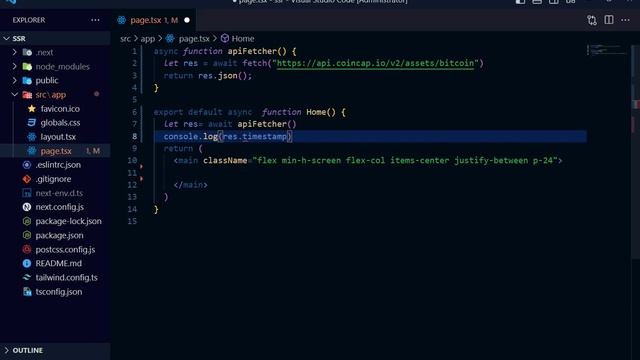Close the unsaved page.tsx tab dot

(187, 20)
